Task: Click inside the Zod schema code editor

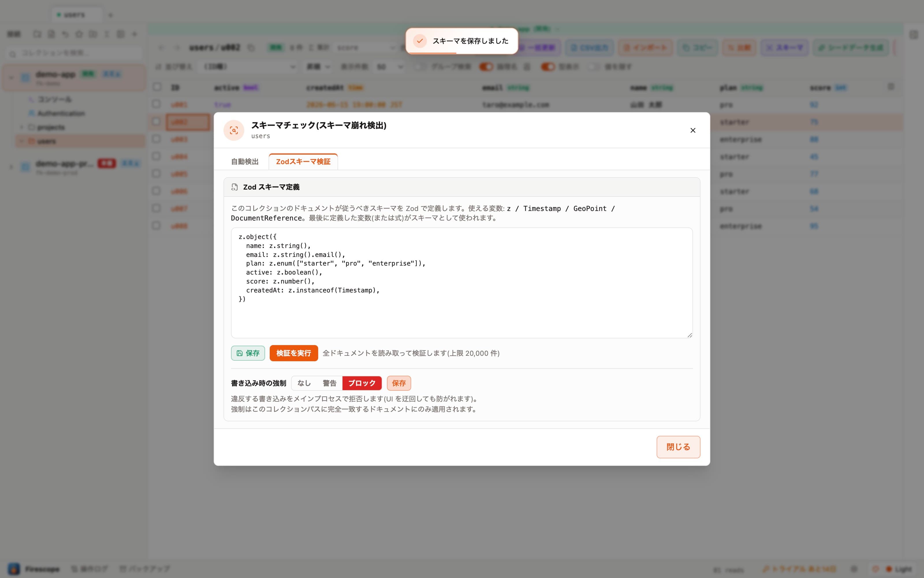Action: click(x=462, y=283)
